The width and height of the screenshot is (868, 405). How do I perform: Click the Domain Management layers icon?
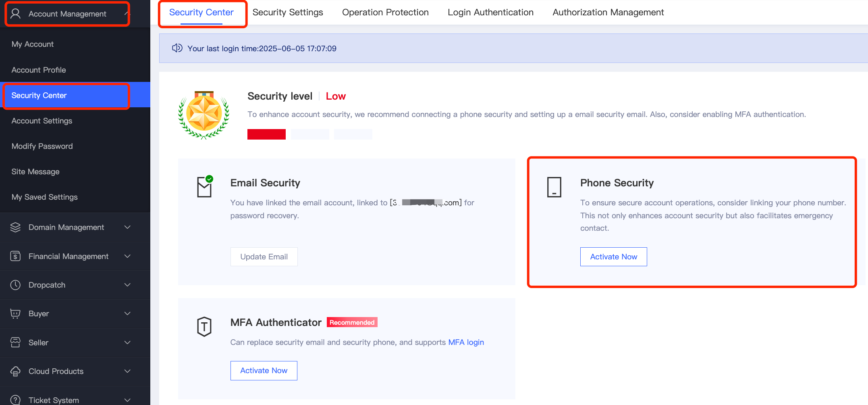pyautogui.click(x=15, y=227)
